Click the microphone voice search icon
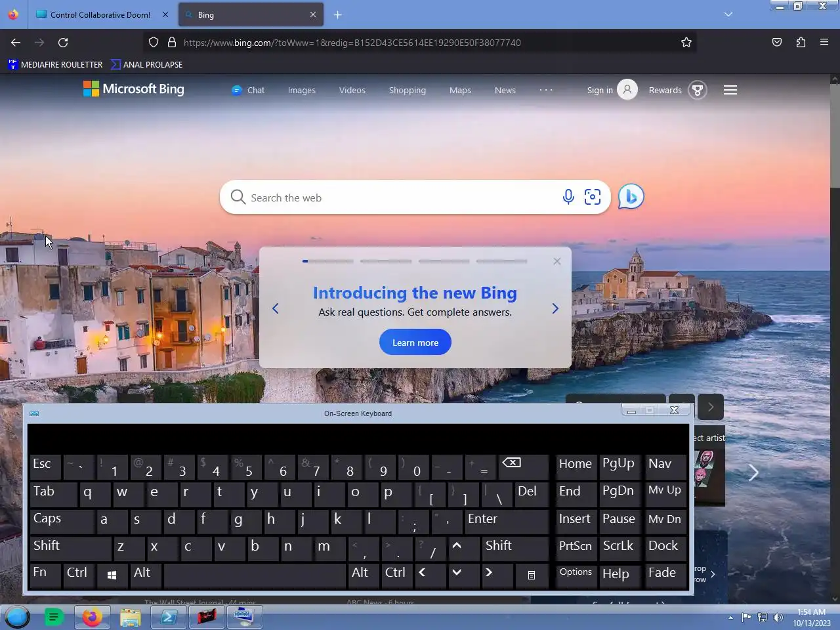The height and width of the screenshot is (630, 840). click(x=568, y=197)
